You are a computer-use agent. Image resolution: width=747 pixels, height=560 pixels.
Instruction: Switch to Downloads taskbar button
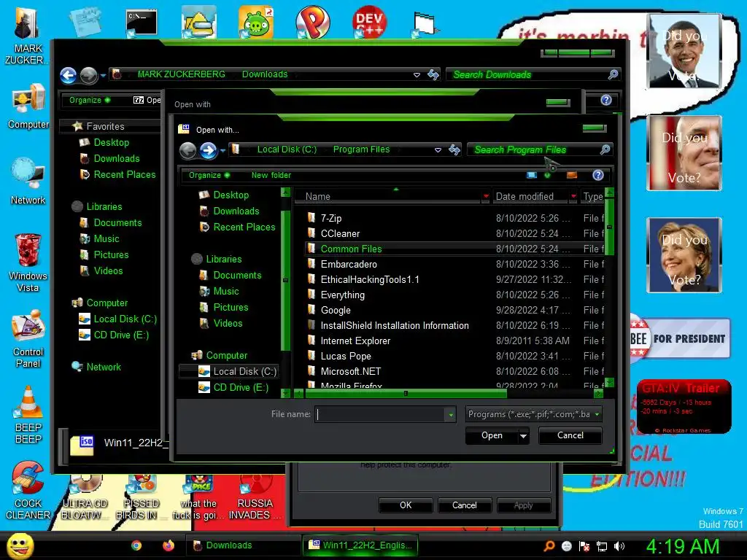[x=244, y=545]
